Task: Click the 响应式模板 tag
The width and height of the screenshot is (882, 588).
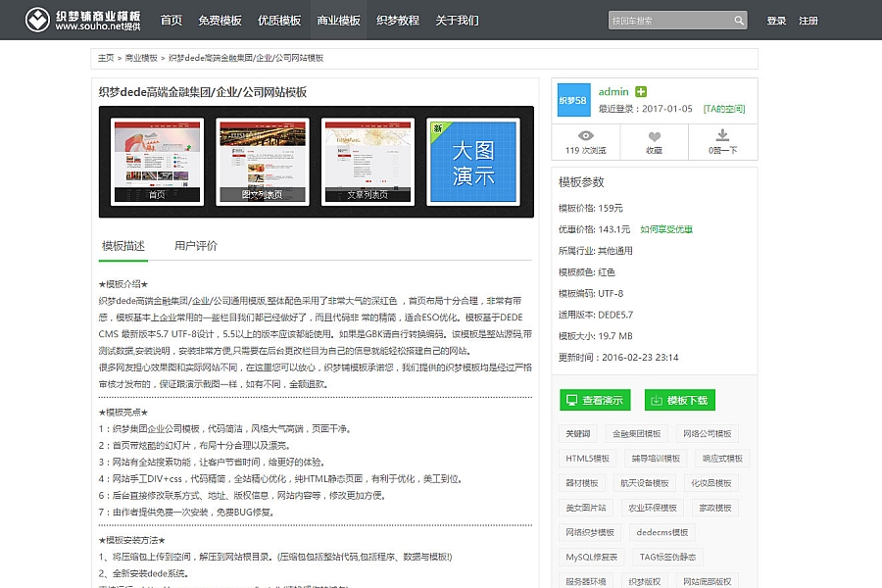Action: [x=722, y=459]
